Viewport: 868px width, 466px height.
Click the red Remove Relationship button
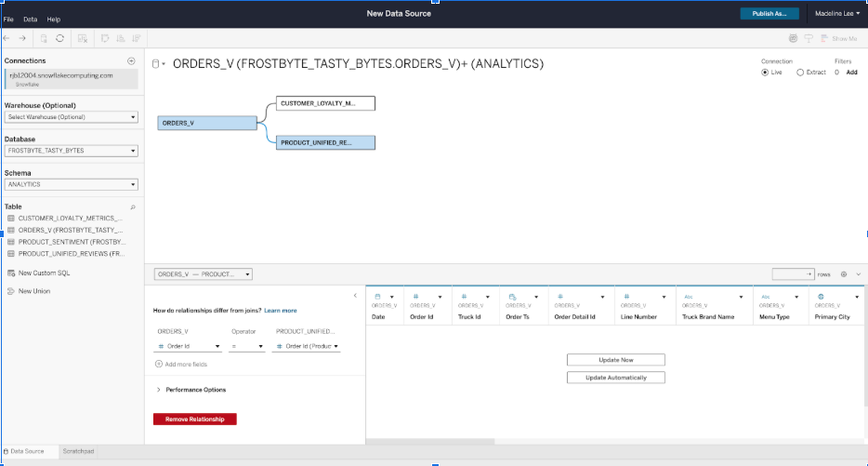pyautogui.click(x=195, y=419)
